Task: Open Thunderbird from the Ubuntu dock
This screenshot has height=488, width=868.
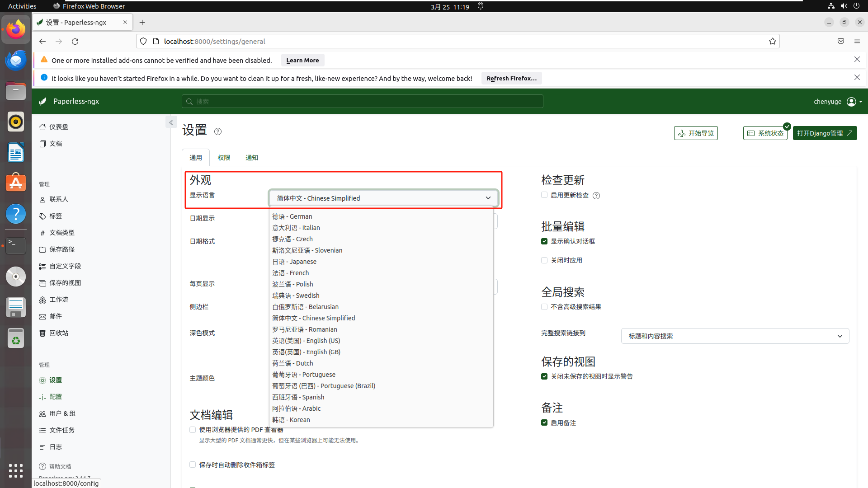Action: tap(16, 60)
